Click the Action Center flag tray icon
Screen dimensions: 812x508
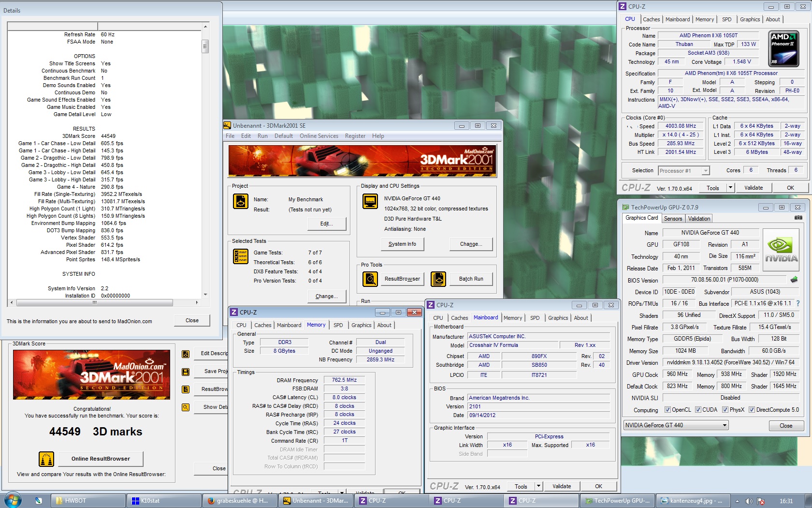click(x=761, y=501)
